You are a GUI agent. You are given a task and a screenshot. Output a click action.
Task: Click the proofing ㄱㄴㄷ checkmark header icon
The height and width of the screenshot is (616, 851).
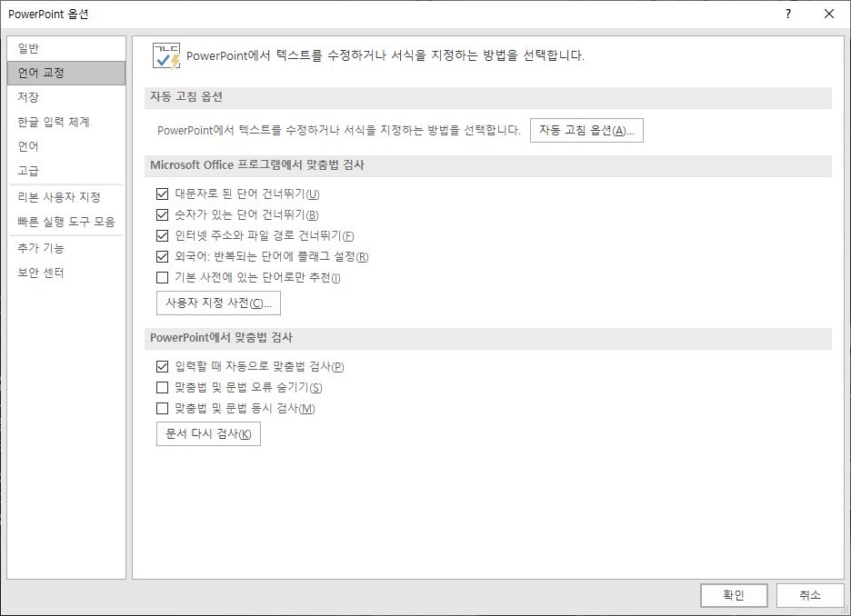[x=166, y=55]
